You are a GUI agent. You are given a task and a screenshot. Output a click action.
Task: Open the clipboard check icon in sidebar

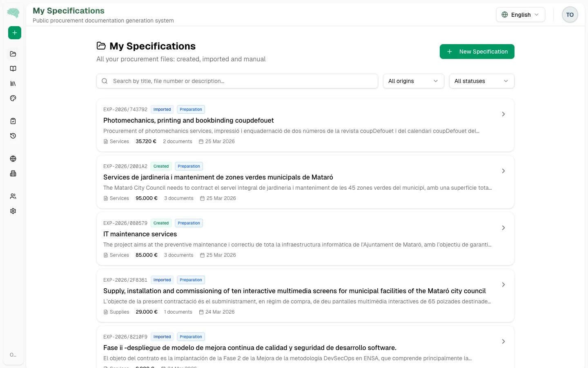pyautogui.click(x=13, y=121)
